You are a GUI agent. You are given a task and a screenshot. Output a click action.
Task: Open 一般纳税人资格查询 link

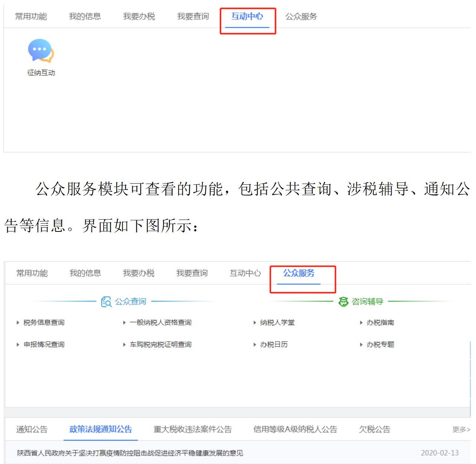click(160, 323)
